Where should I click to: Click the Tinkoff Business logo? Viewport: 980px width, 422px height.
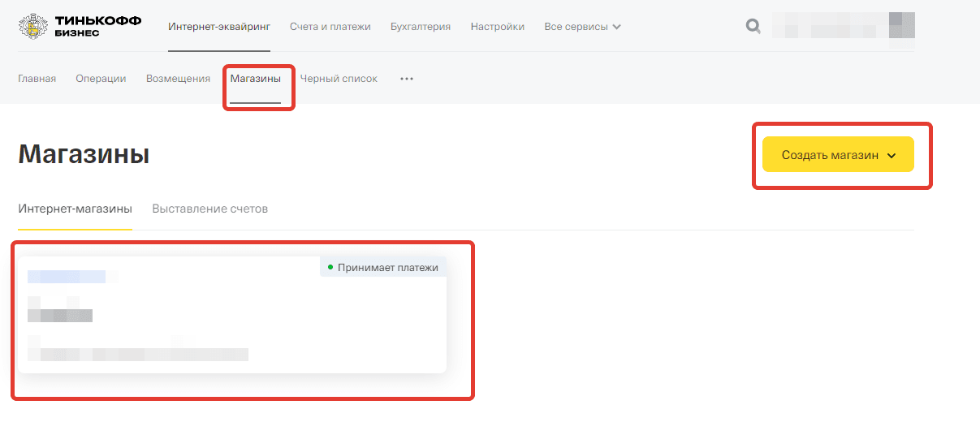80,26
